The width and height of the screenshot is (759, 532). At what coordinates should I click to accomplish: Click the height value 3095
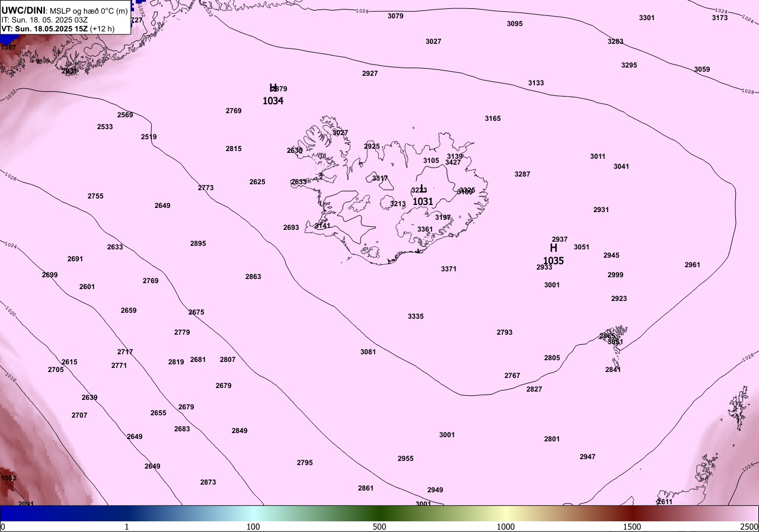coord(515,24)
